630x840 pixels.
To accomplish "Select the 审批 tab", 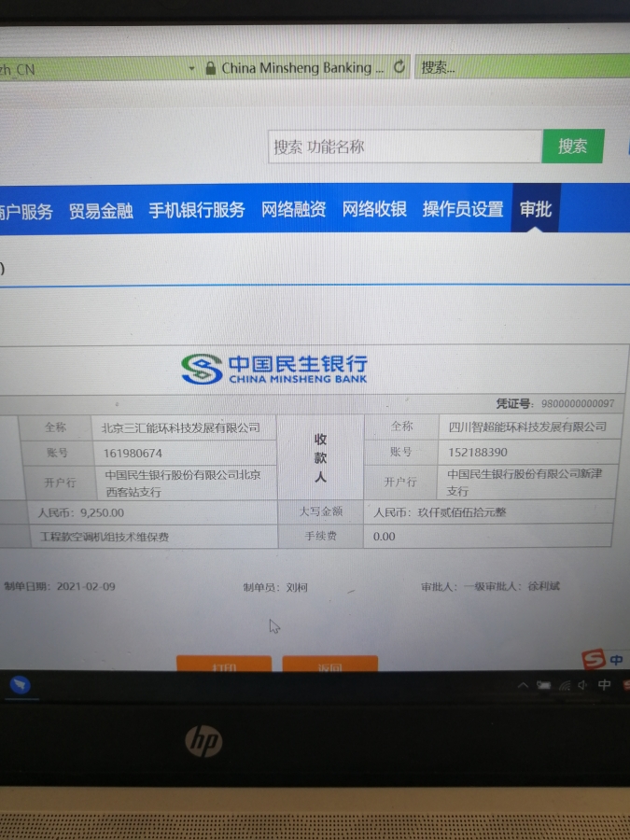I will point(535,208).
